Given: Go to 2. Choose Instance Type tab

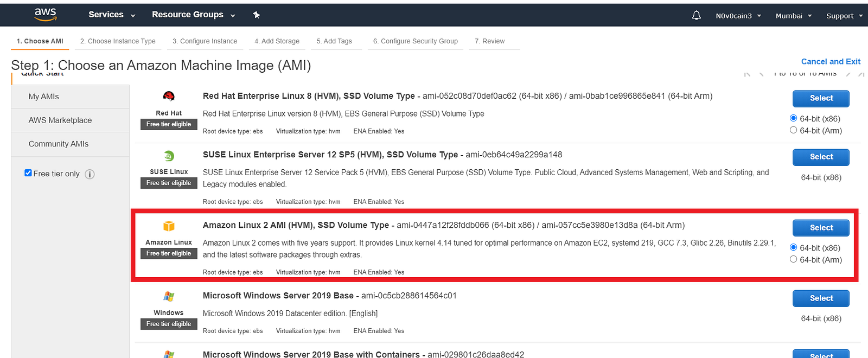Looking at the screenshot, I should [x=118, y=41].
